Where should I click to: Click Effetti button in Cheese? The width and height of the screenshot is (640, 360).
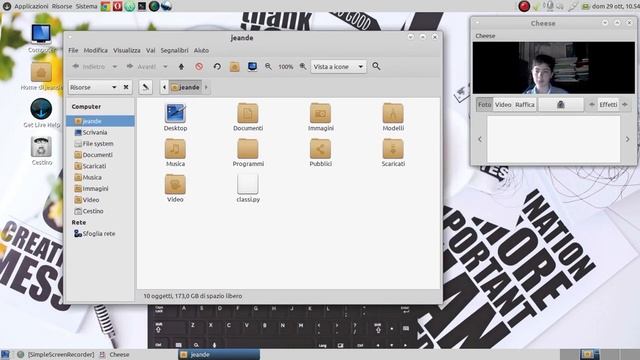[608, 104]
